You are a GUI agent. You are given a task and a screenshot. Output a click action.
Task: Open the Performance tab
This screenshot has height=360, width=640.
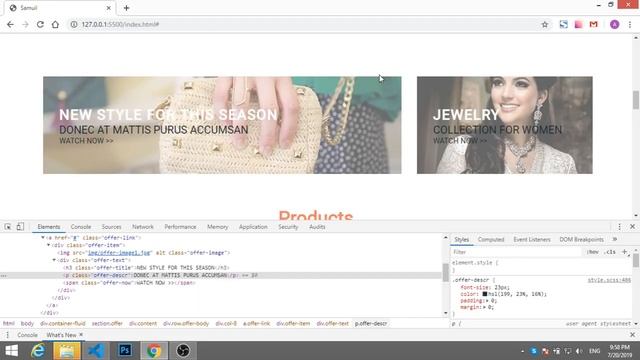(x=180, y=227)
